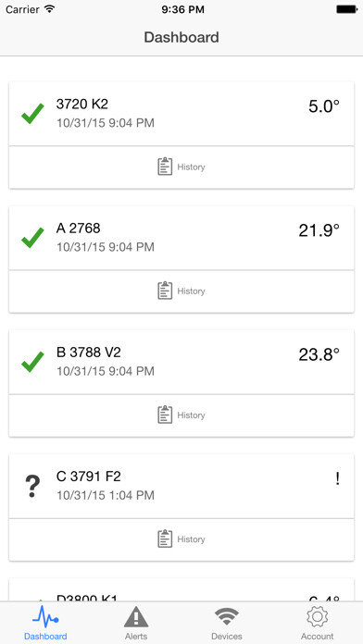Select the 3720 K2 sensor name
363x644 pixels.
click(x=82, y=105)
